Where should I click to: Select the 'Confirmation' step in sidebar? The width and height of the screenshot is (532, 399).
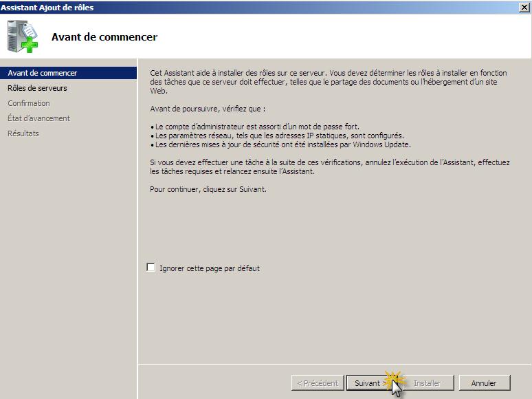(29, 103)
